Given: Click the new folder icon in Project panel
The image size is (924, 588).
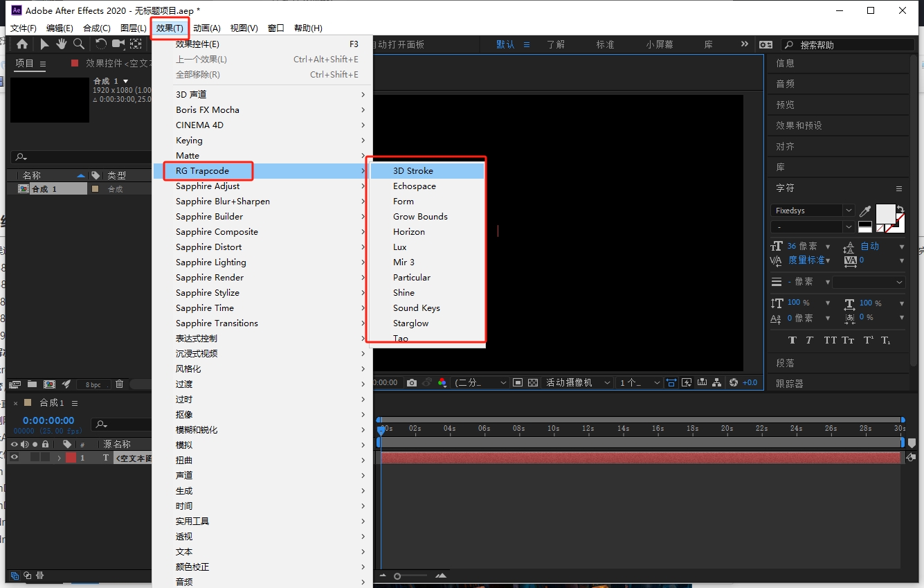Looking at the screenshot, I should (33, 384).
